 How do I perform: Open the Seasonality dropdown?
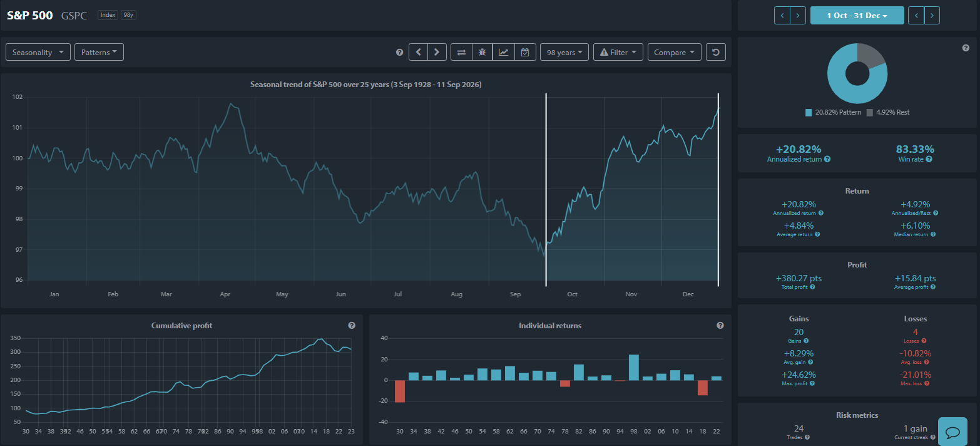(38, 52)
